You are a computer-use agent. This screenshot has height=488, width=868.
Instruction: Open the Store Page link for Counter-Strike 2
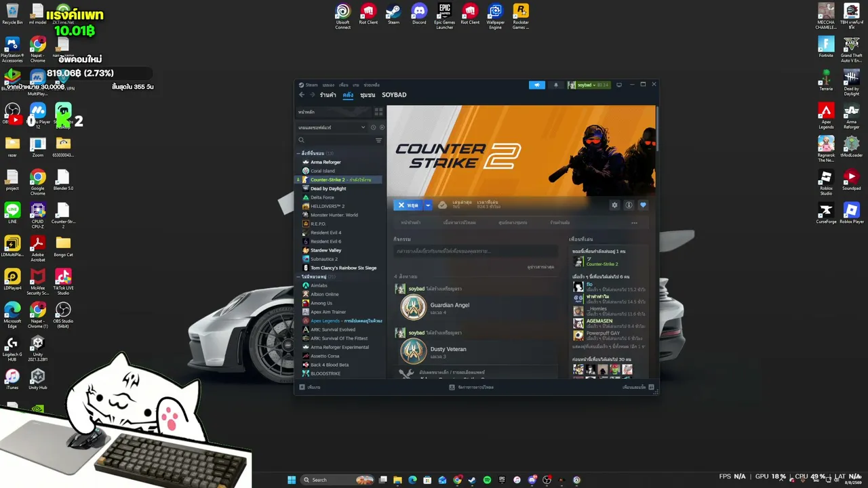click(410, 223)
